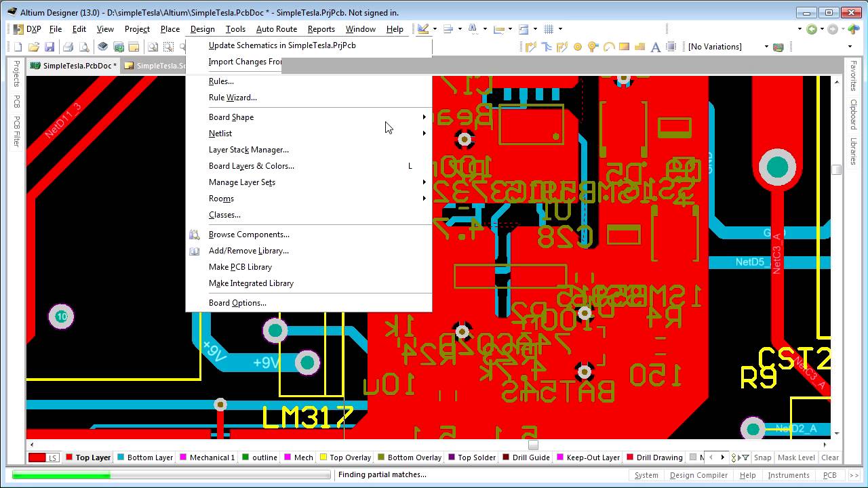Open Print Preview from the toolbar
Screen dimensions: 868x488
[x=84, y=47]
